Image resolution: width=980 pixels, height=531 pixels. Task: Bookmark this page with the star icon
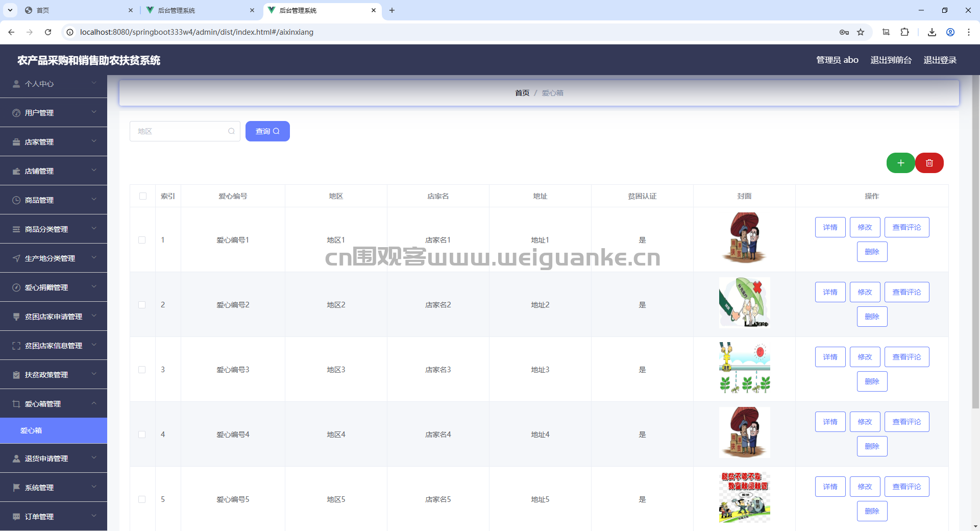pyautogui.click(x=861, y=32)
